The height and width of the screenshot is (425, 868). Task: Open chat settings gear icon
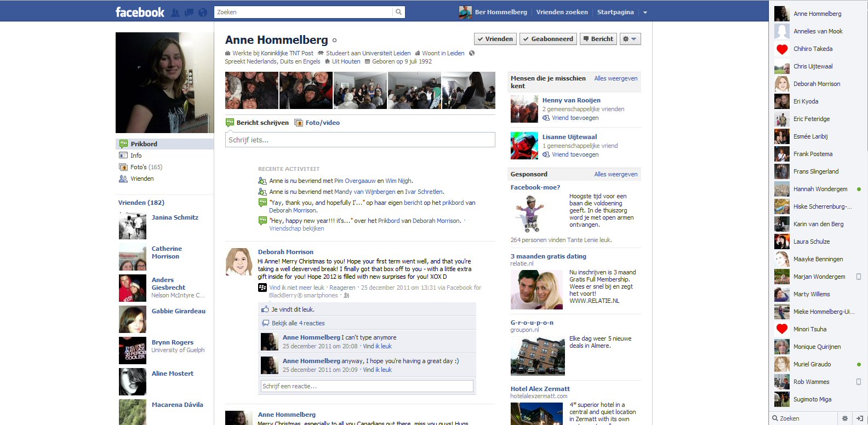845,418
